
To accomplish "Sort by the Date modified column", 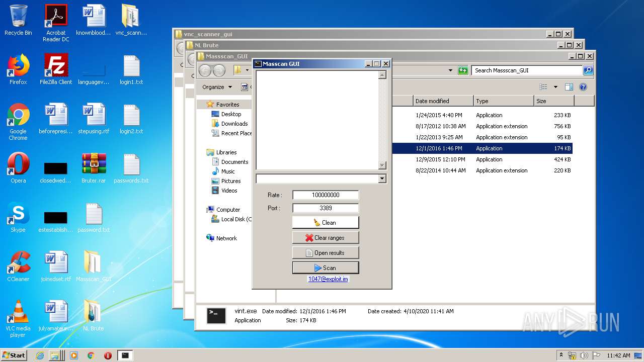I will tap(443, 101).
